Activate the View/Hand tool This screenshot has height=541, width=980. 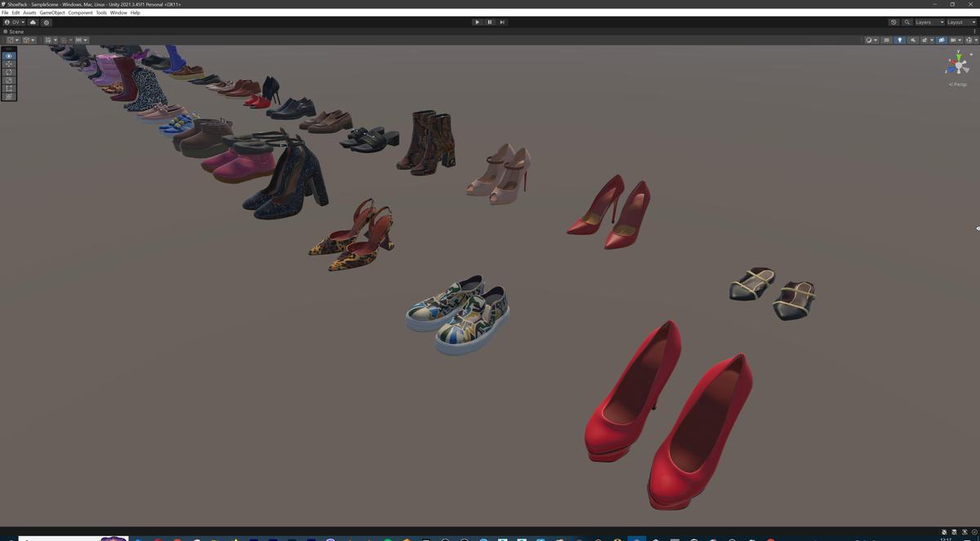[x=8, y=55]
